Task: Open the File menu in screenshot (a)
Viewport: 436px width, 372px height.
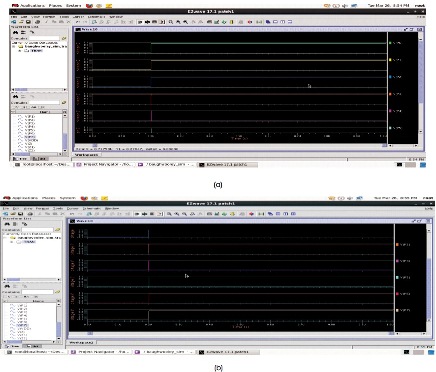Action: [x=14, y=17]
